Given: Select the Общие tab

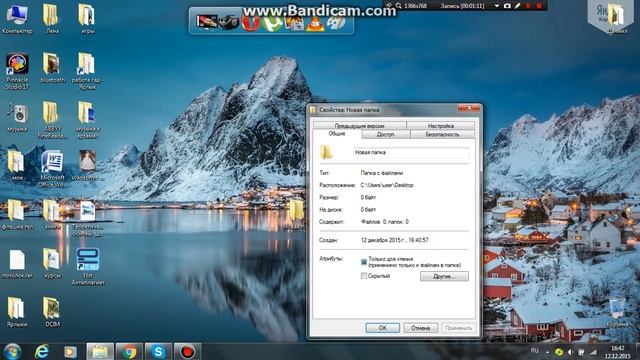Looking at the screenshot, I should tap(337, 134).
